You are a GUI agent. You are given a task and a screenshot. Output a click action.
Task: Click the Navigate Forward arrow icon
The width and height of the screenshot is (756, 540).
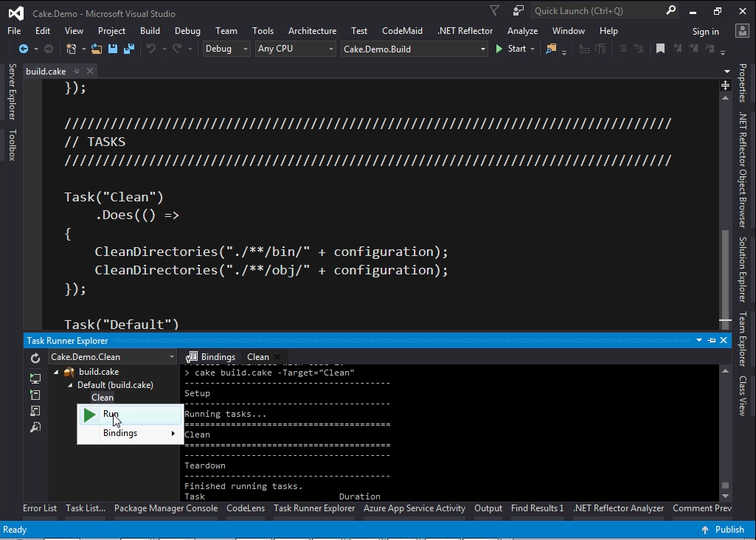pyautogui.click(x=48, y=49)
